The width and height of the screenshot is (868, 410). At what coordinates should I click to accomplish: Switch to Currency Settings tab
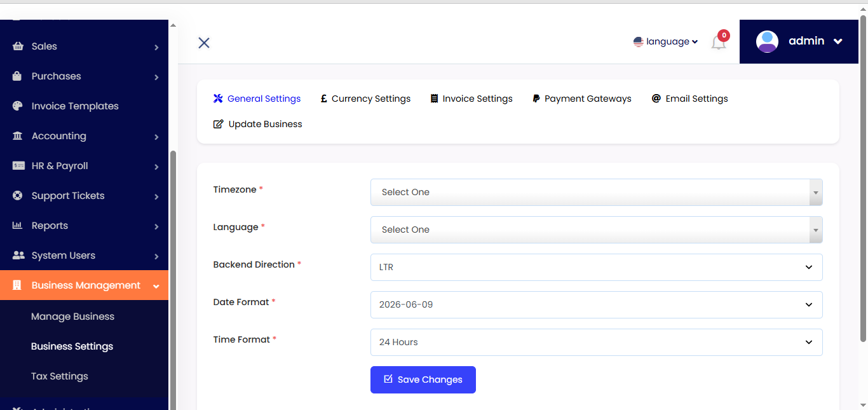pyautogui.click(x=365, y=99)
